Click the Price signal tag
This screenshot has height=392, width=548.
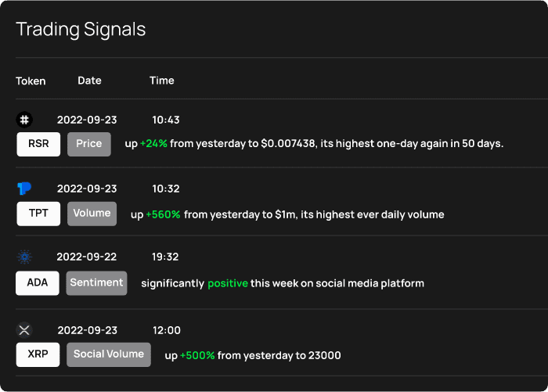click(x=89, y=144)
